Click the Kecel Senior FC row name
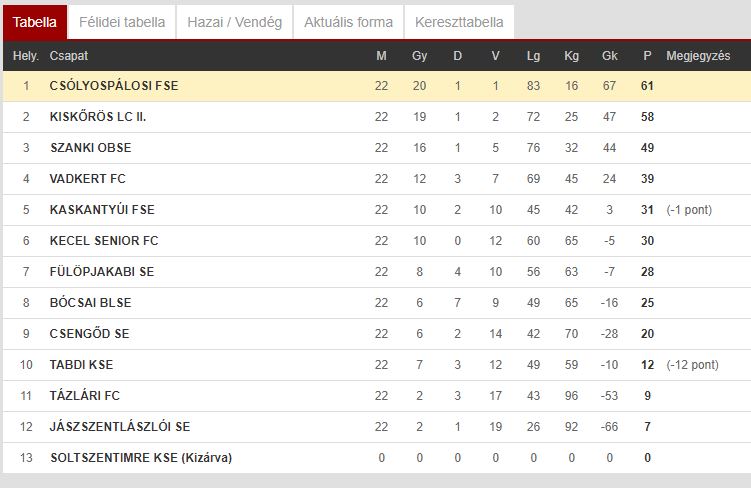751x488 pixels. (104, 240)
